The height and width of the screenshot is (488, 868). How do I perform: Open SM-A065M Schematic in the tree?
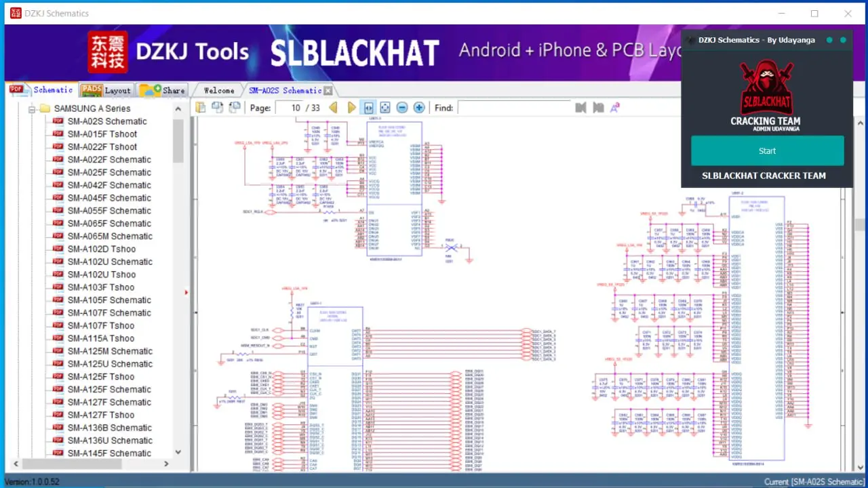click(x=110, y=237)
